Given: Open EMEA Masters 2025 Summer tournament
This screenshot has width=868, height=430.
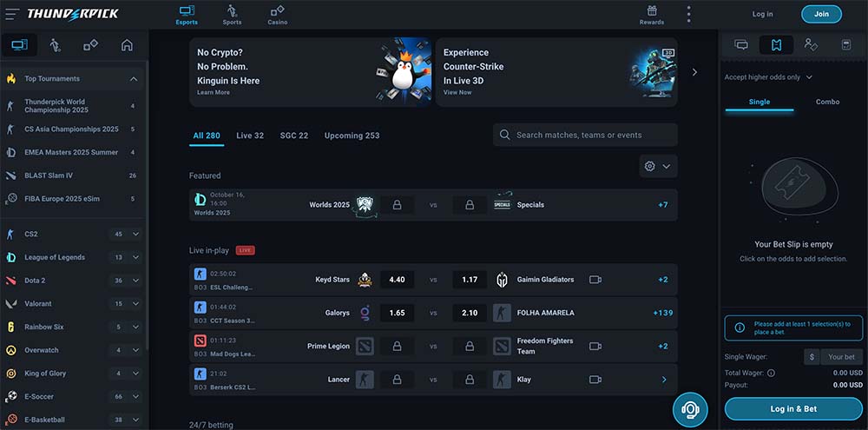Looking at the screenshot, I should pos(71,152).
